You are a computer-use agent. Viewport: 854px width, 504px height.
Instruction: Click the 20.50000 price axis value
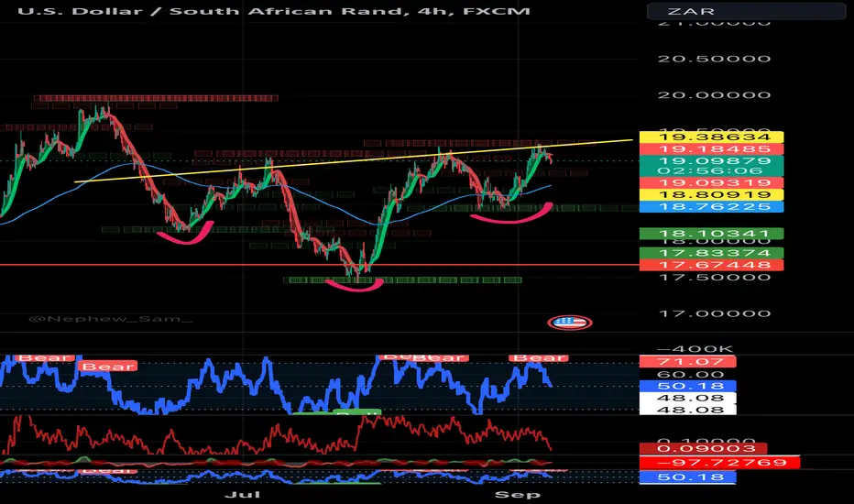click(x=714, y=59)
